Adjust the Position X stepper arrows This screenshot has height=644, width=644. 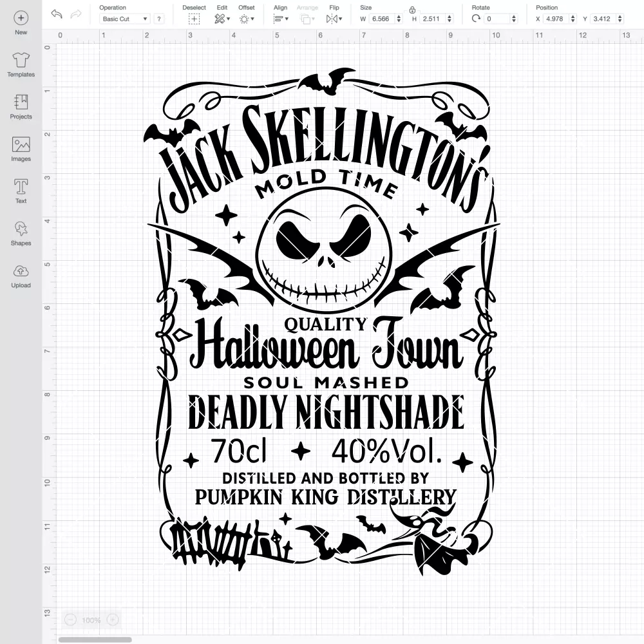point(573,19)
